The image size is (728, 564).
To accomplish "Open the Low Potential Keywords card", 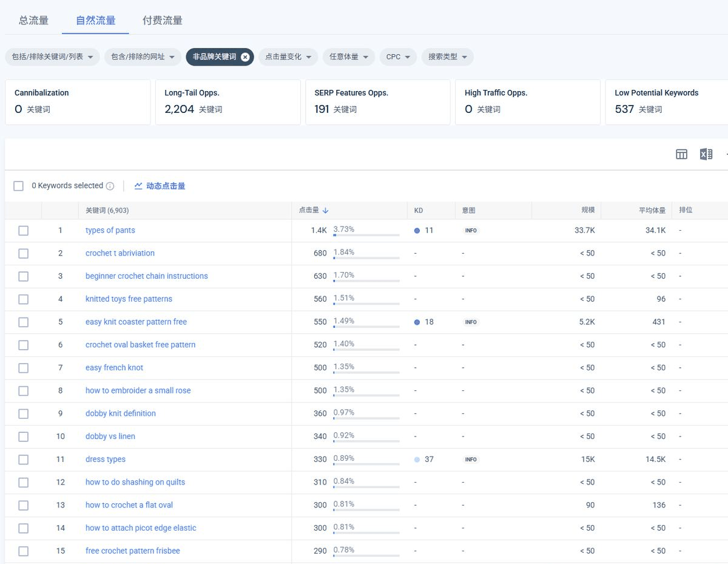I will click(x=667, y=102).
